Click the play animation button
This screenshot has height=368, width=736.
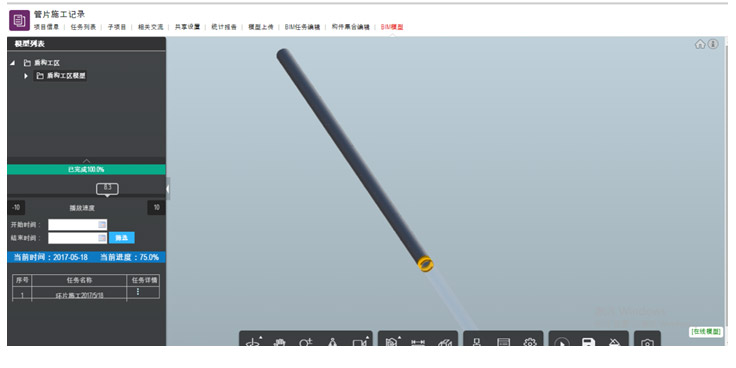coord(562,343)
